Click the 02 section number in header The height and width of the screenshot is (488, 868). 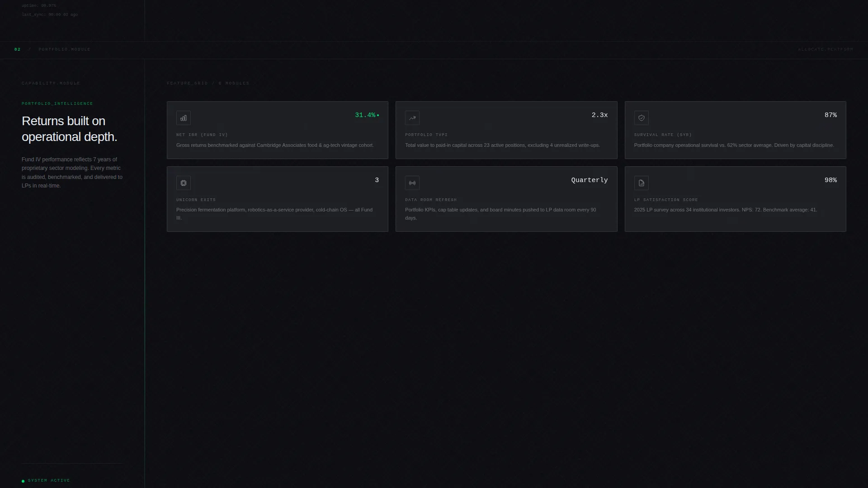pyautogui.click(x=18, y=49)
